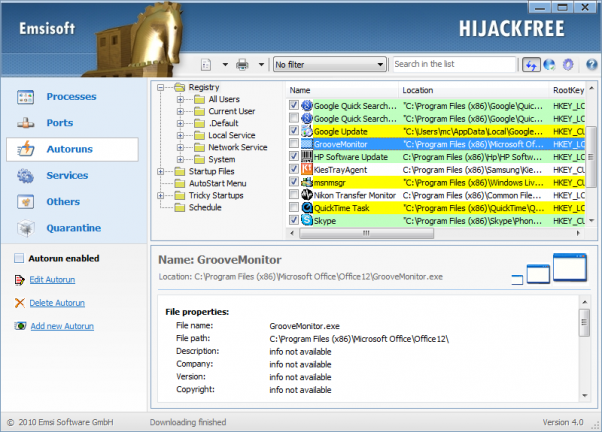This screenshot has height=432, width=602.
Task: Expand the Current User tree node
Action: coord(180,111)
